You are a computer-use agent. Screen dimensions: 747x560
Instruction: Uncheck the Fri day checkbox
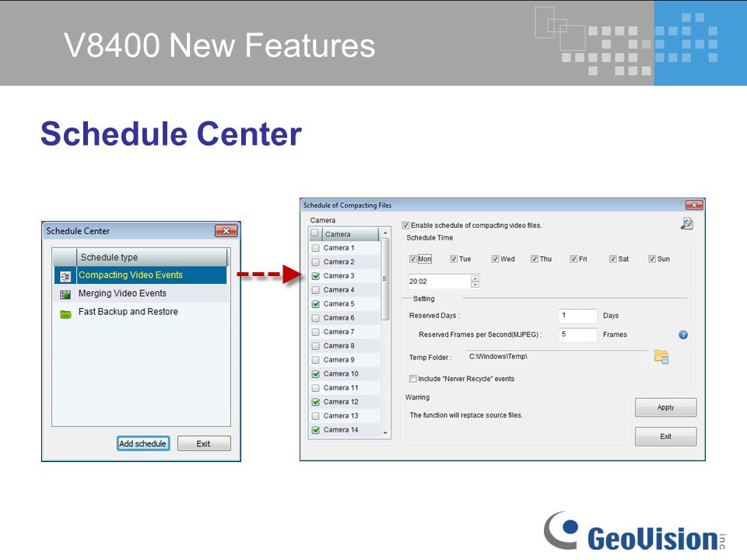[x=573, y=259]
